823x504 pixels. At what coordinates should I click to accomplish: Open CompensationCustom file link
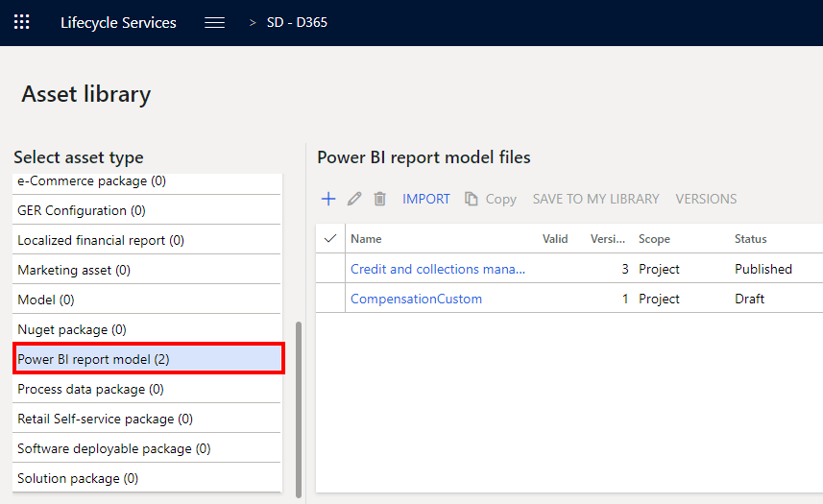pos(416,299)
